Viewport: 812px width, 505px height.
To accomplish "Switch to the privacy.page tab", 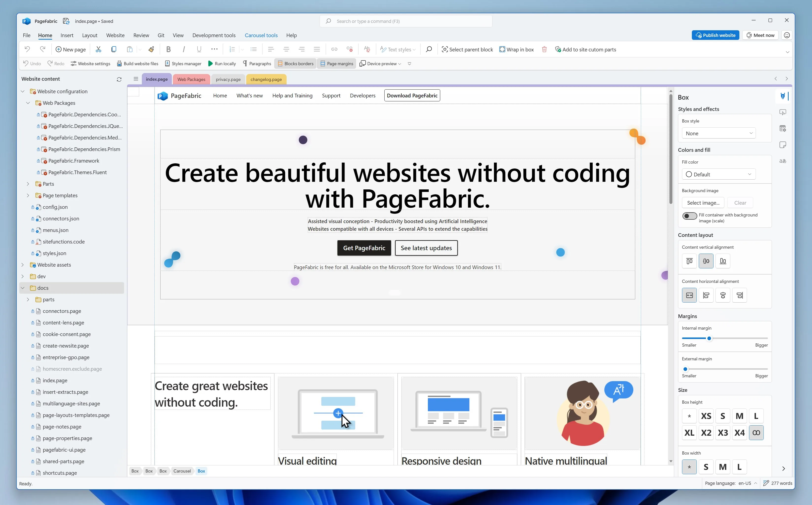I will point(228,79).
